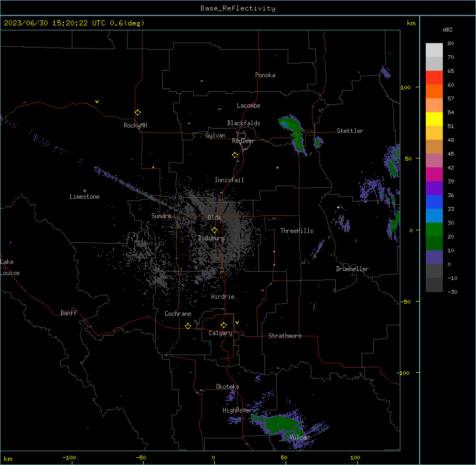Click the red legend swatch between 65 and 60
Image resolution: width=476 pixels, height=465 pixels.
tap(434, 78)
